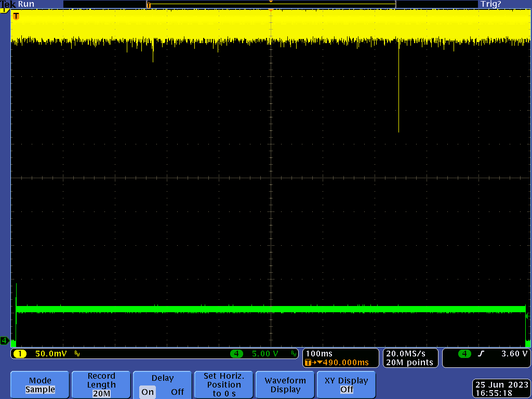The image size is (532, 399).
Task: Click the orange T trigger position marker
Action: pos(16,16)
